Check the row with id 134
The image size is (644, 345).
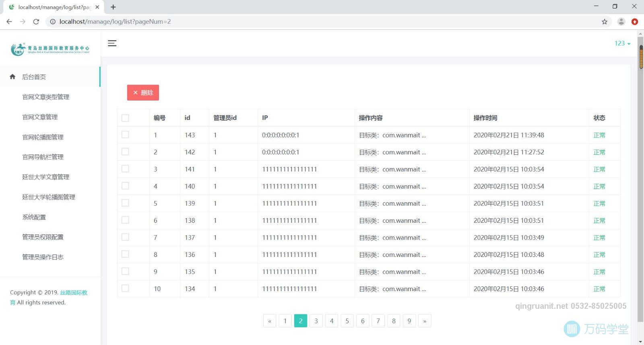(x=125, y=288)
